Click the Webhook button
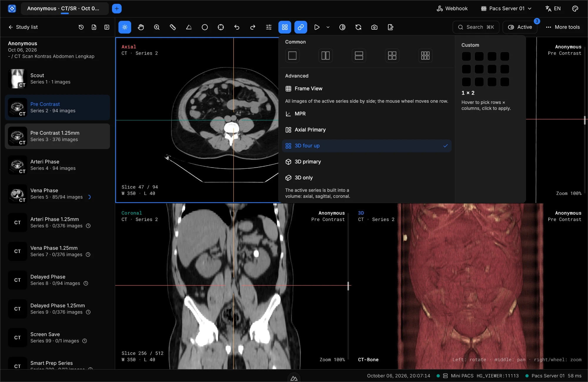Image resolution: width=588 pixels, height=382 pixels. (x=452, y=9)
